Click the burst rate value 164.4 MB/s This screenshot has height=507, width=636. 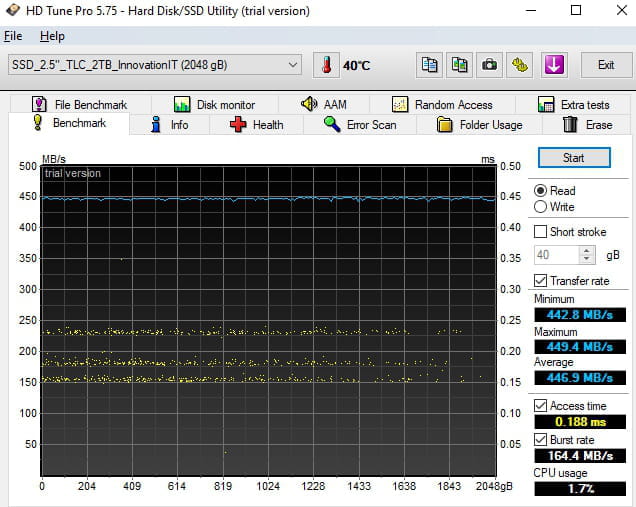coord(580,455)
